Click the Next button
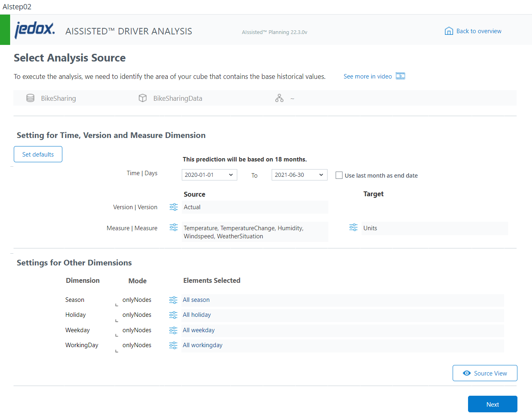 click(492, 404)
